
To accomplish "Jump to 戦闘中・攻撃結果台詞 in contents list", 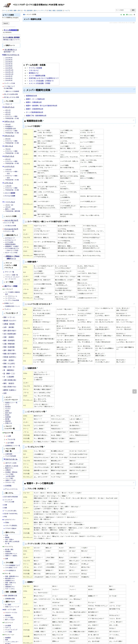I will pos(34,102).
